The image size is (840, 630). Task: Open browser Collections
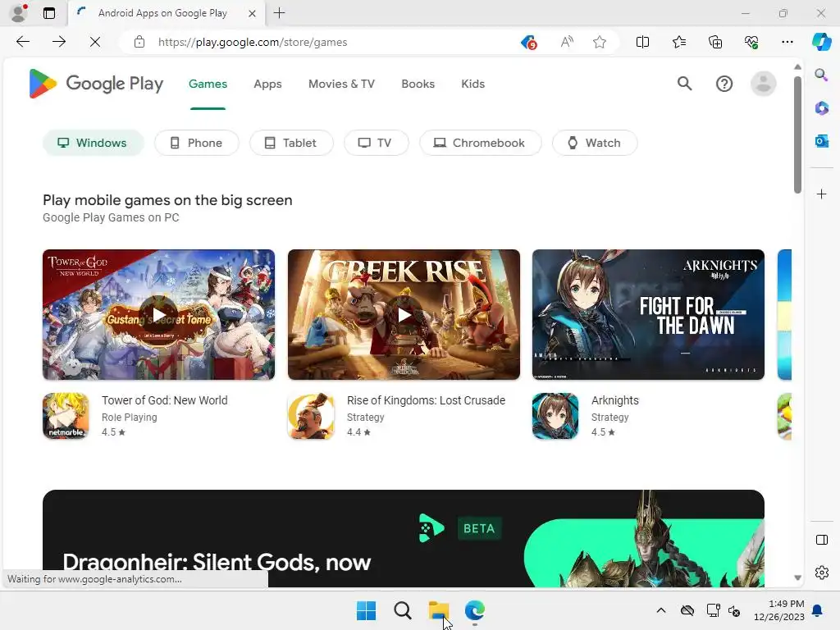point(715,42)
